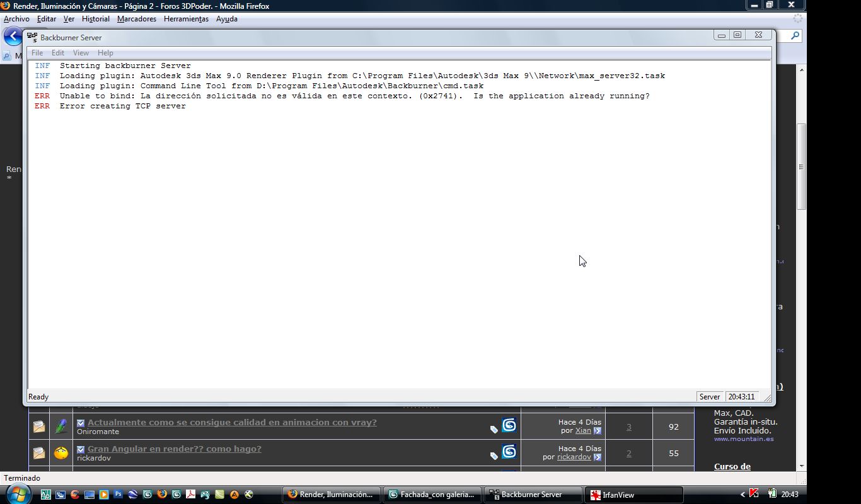
Task: Go to last post arrow next to rickardov
Action: click(598, 457)
